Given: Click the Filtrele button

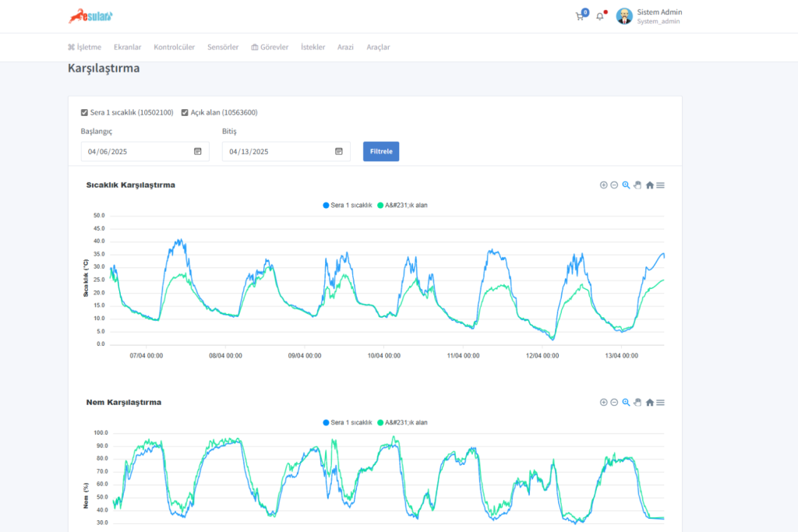Looking at the screenshot, I should click(380, 151).
